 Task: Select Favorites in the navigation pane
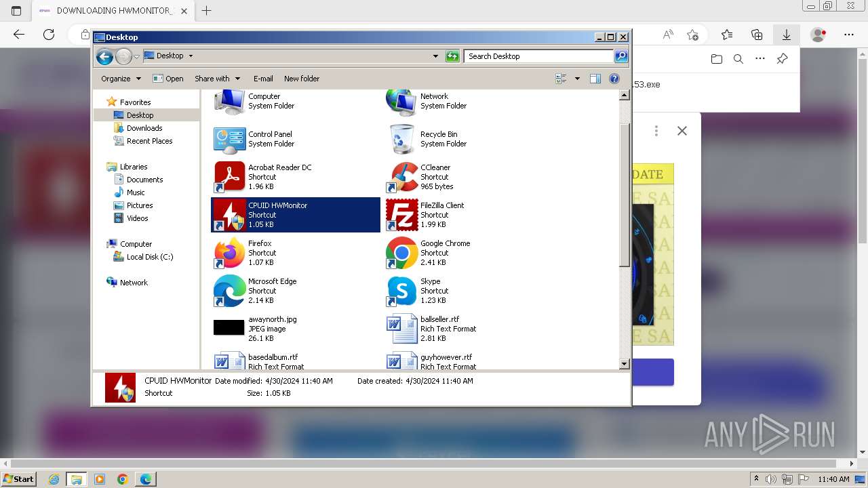[x=135, y=102]
